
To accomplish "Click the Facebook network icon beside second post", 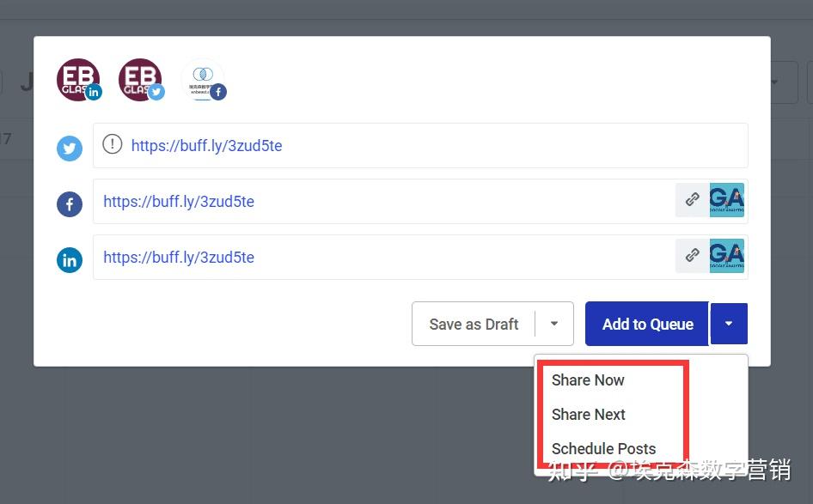I will tap(70, 204).
